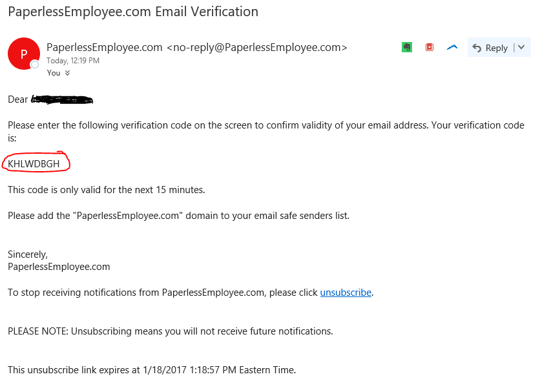Click the 15 minutes validity sentence
The height and width of the screenshot is (392, 540).
107,190
